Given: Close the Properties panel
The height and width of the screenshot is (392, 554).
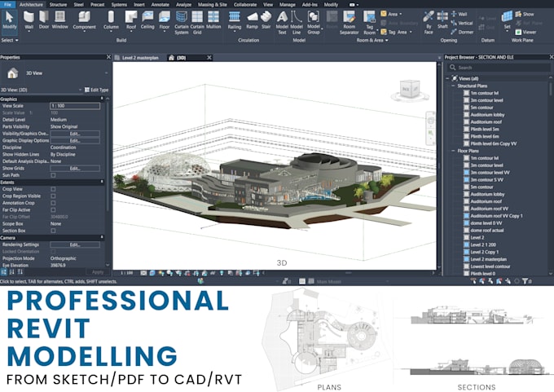Looking at the screenshot, I should (x=108, y=57).
